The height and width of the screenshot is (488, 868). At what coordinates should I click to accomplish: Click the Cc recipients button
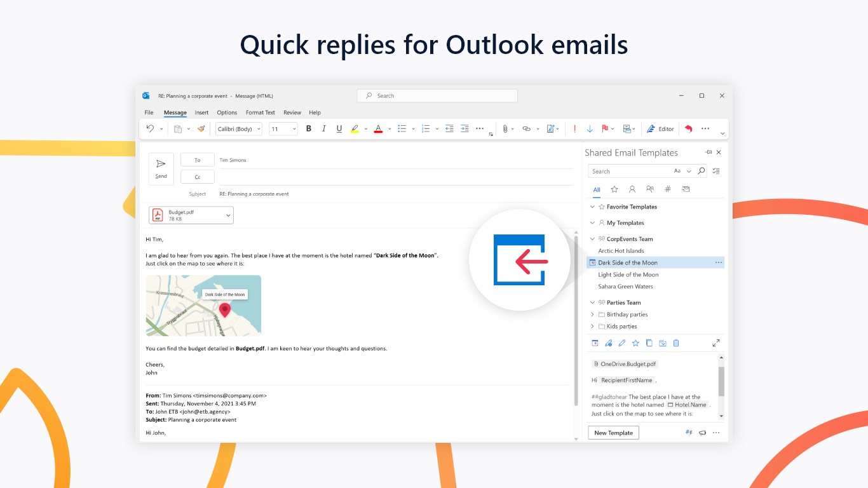click(x=198, y=177)
